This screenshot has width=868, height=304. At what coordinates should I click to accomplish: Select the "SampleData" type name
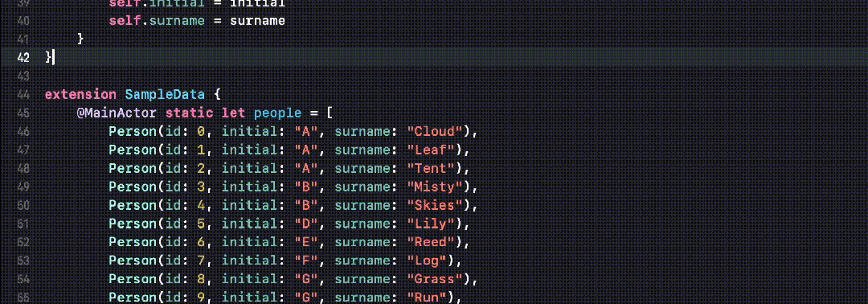(x=165, y=94)
